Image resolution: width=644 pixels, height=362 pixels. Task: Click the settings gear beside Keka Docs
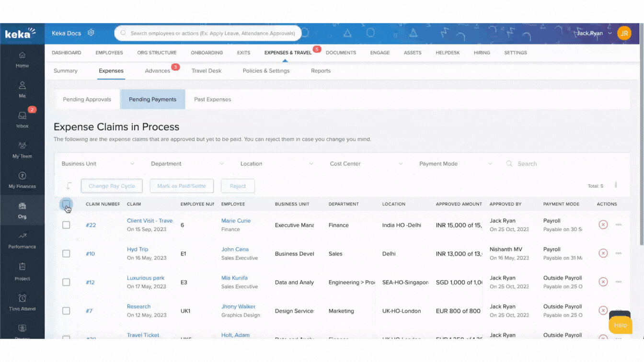click(91, 33)
